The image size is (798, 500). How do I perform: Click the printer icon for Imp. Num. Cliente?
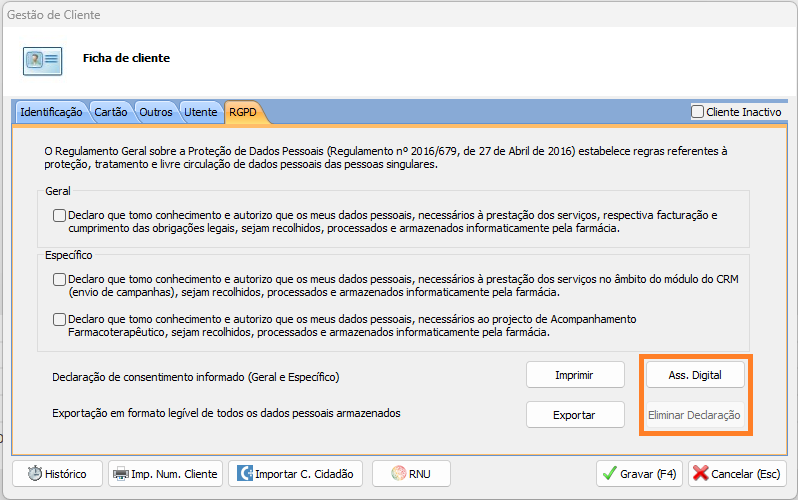pos(120,474)
